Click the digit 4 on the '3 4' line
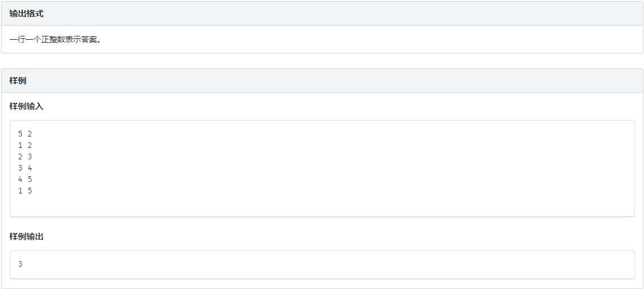Screen dimensions: 644x289 (x=30, y=168)
